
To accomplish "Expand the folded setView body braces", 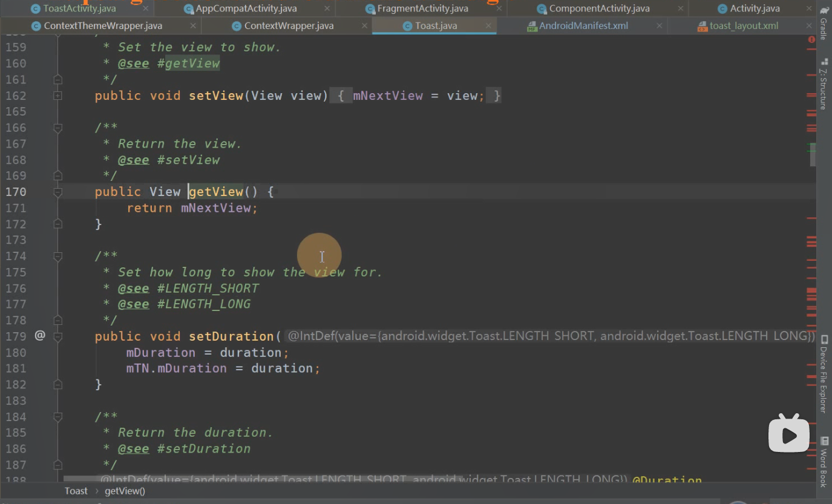I will (x=341, y=96).
